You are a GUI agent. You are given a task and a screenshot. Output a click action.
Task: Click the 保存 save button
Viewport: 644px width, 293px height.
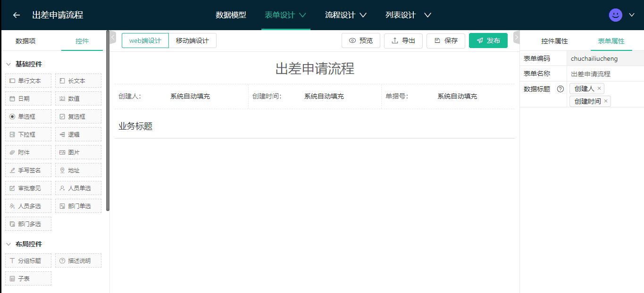[x=446, y=41]
